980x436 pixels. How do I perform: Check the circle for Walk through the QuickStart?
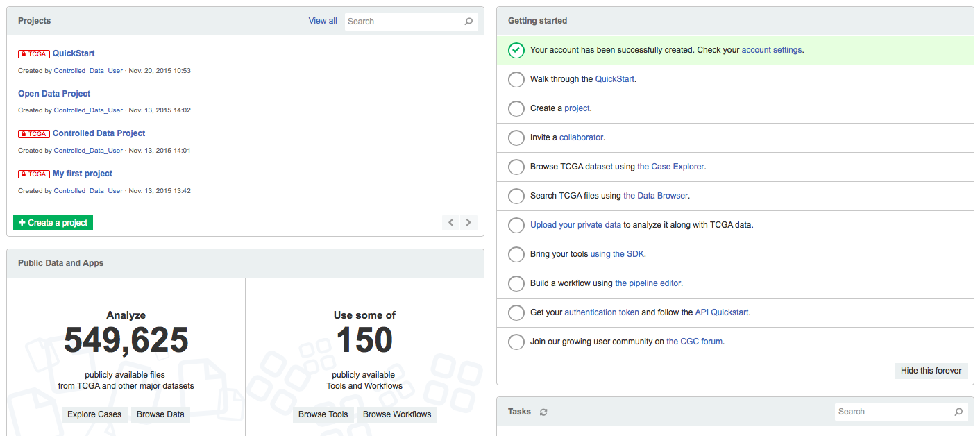516,79
